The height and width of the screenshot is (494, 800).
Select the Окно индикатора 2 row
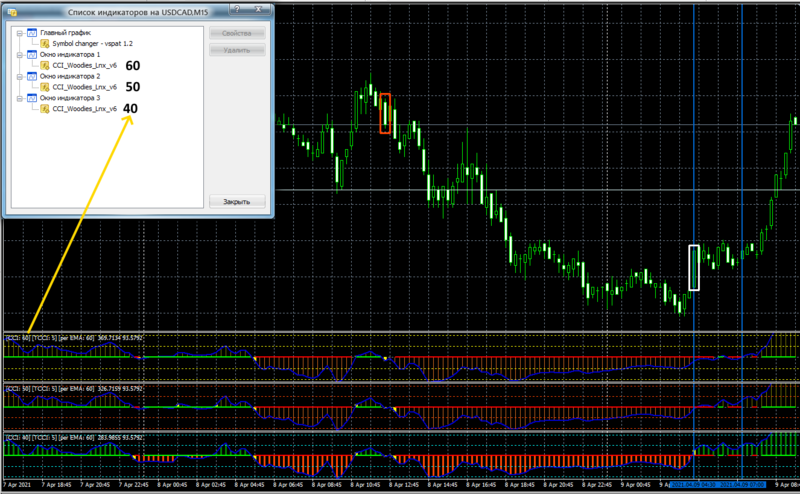pyautogui.click(x=70, y=76)
